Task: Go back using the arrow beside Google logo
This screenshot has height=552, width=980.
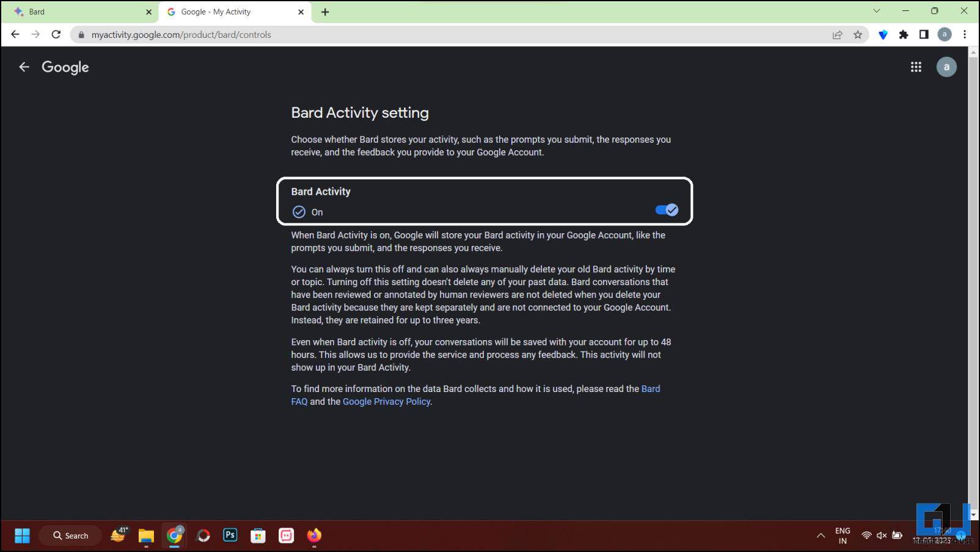Action: pos(24,67)
